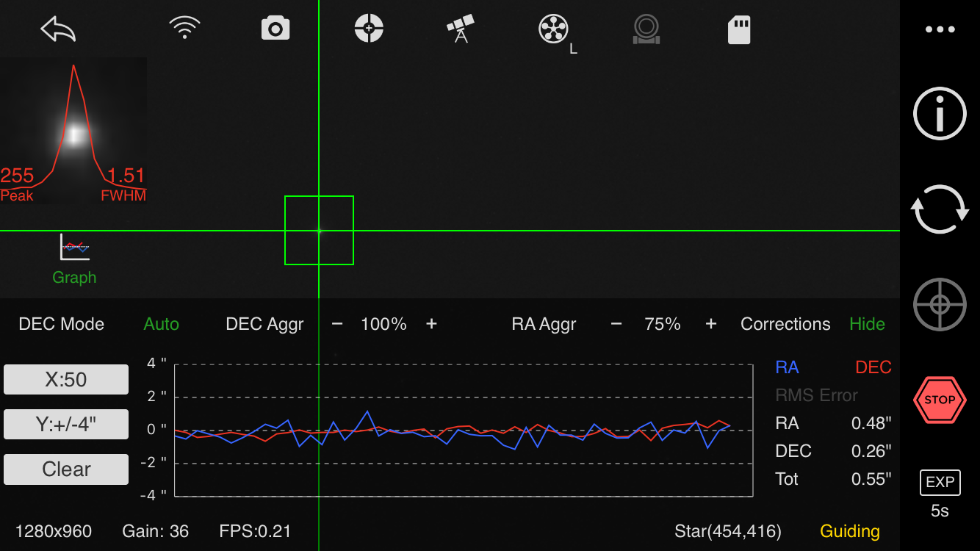Tap the red DEC legend label
The width and height of the screenshot is (980, 551).
click(873, 367)
